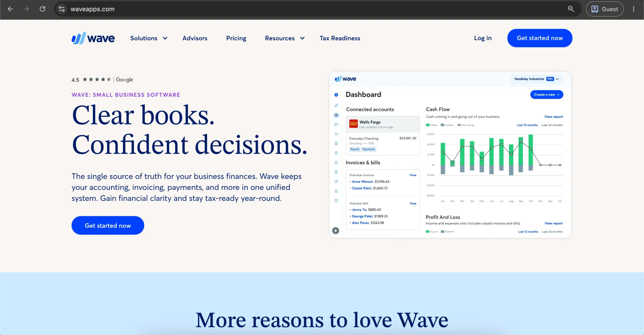Click the pie chart reports icon
This screenshot has height=335, width=644.
[x=336, y=182]
